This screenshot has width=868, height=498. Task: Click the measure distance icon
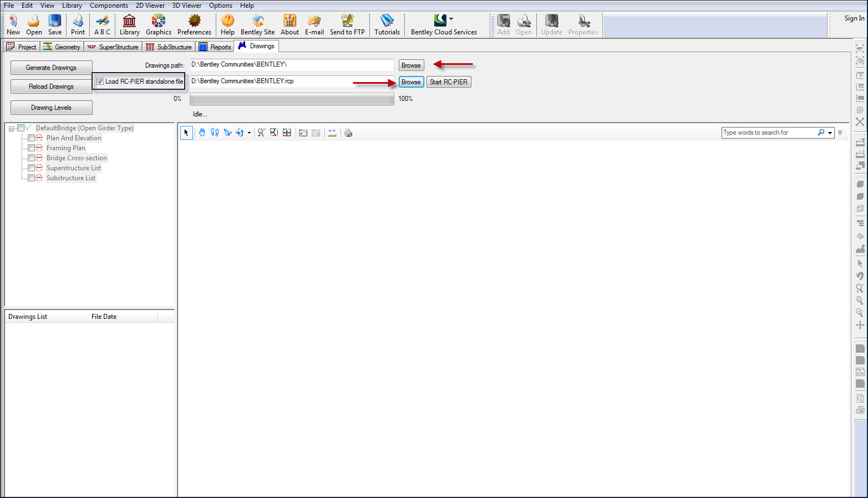[332, 133]
